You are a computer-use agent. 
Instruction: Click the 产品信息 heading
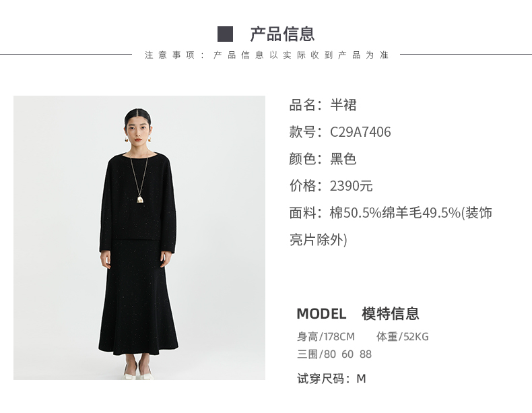pos(282,34)
